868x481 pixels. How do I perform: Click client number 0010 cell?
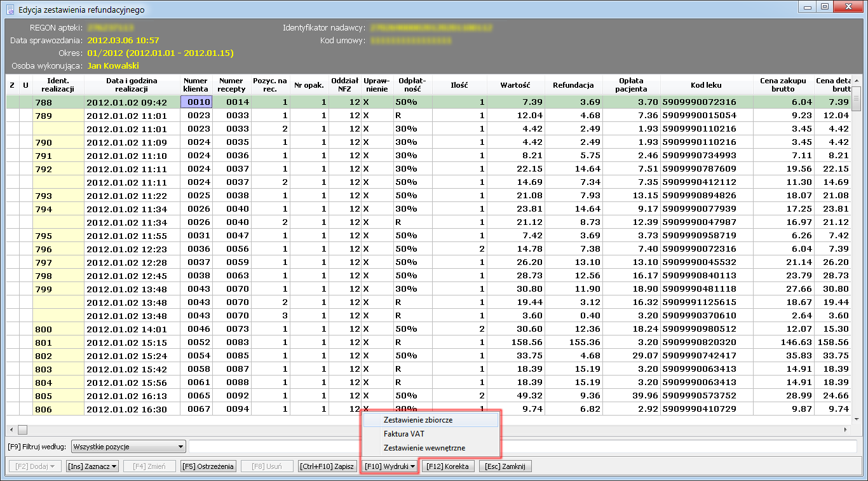(x=196, y=102)
